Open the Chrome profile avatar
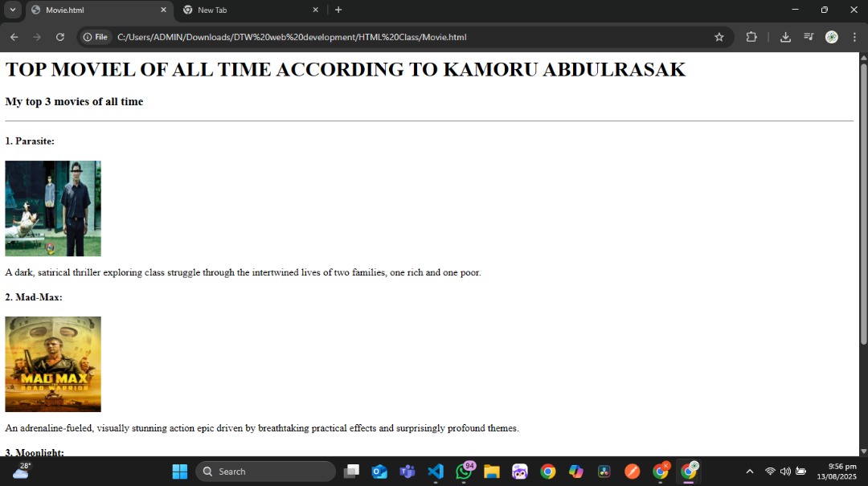The image size is (868, 486). click(832, 37)
